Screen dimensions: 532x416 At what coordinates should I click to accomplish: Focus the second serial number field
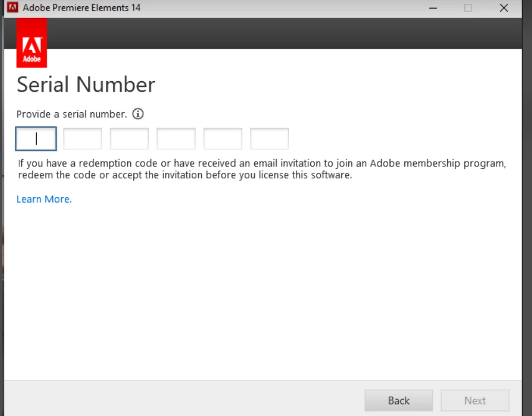tap(82, 138)
